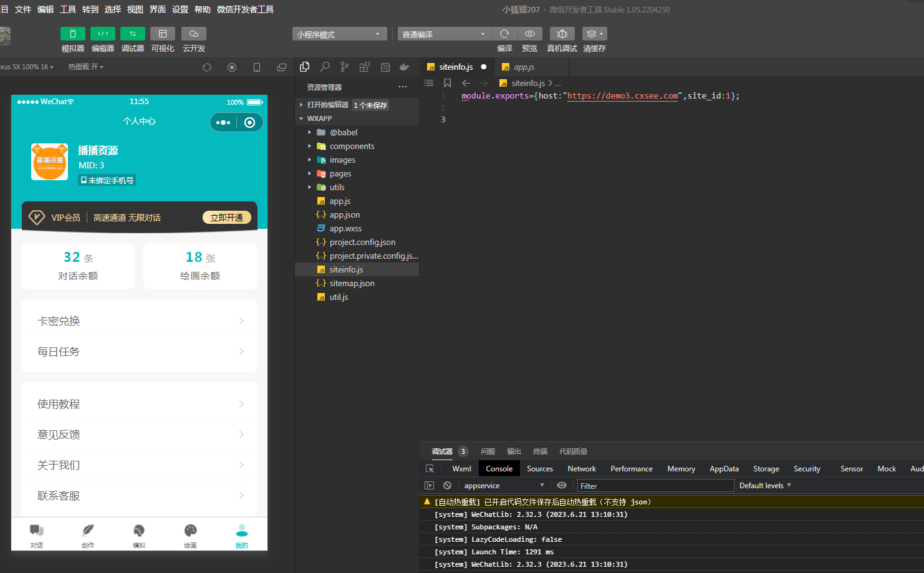This screenshot has width=924, height=573.
Task: Expand the utils folder
Action: [x=357, y=187]
